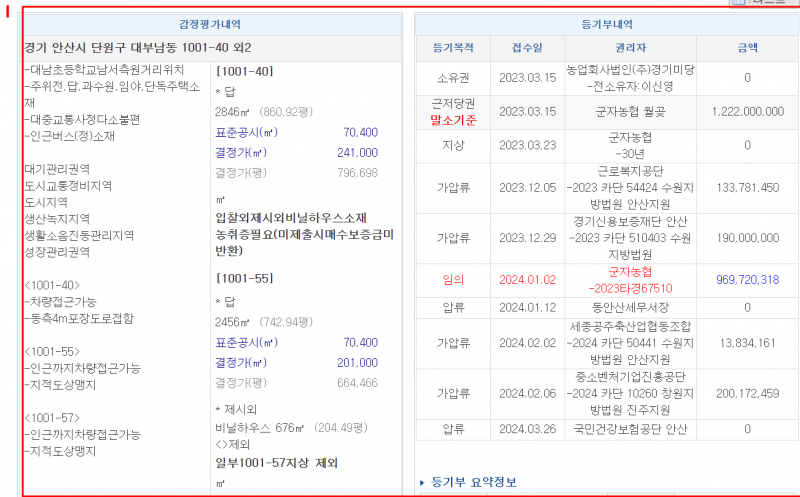Expand the 등기부 요약정보 section arrow
The height and width of the screenshot is (497, 800).
pyautogui.click(x=422, y=483)
